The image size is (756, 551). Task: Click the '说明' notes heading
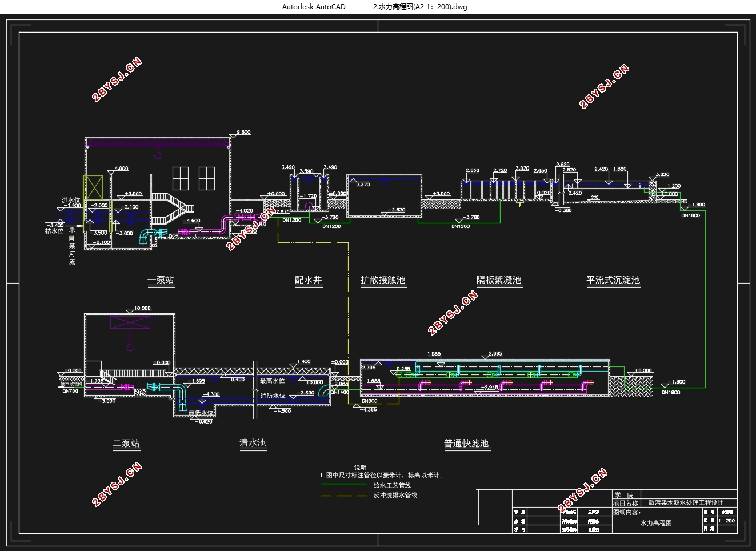tap(361, 468)
